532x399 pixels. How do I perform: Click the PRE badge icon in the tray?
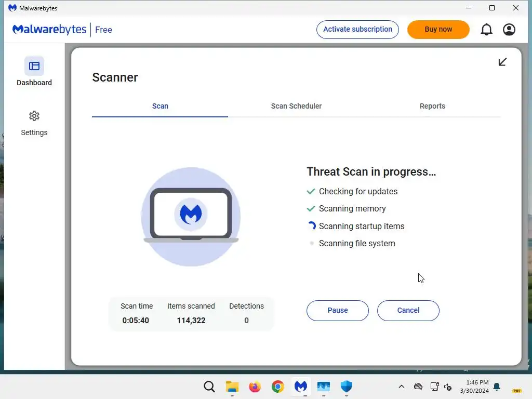click(x=517, y=391)
